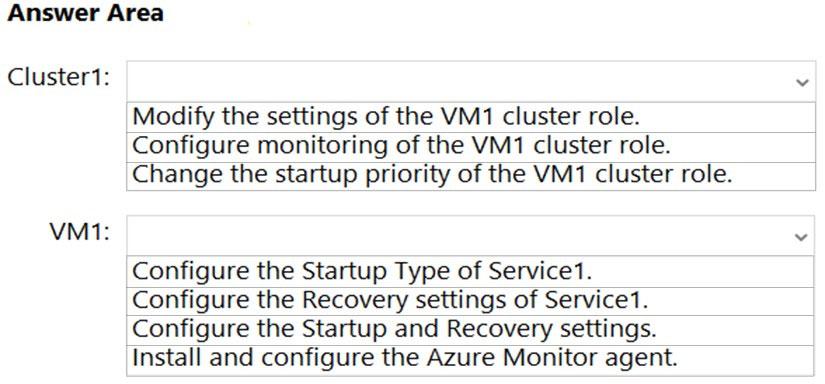Screen dimensions: 825x384
Task: Open the VM1 dropdown chevron
Action: (x=801, y=237)
